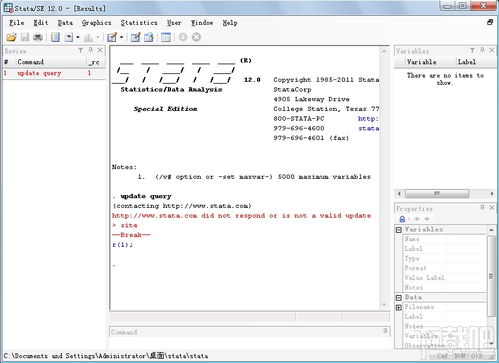The height and width of the screenshot is (363, 499).
Task: Open the Graph icon's dropdown arrow
Action: 98,37
